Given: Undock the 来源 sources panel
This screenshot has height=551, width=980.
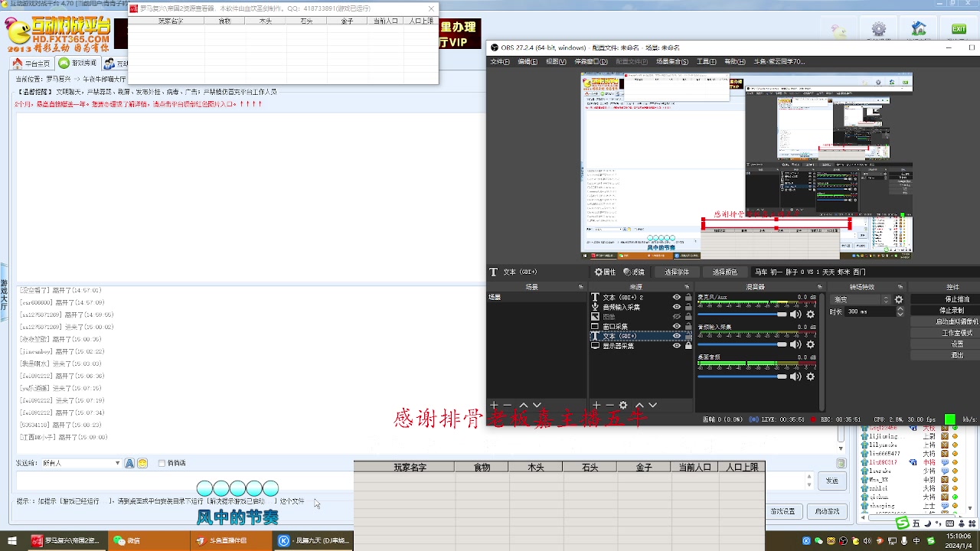Looking at the screenshot, I should [687, 287].
